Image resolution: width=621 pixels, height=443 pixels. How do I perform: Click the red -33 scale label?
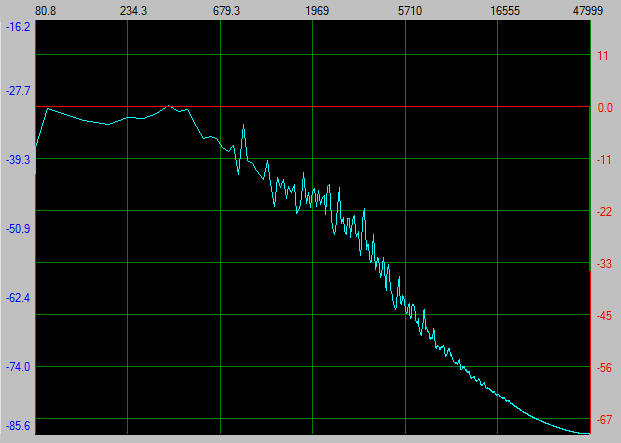pyautogui.click(x=605, y=264)
